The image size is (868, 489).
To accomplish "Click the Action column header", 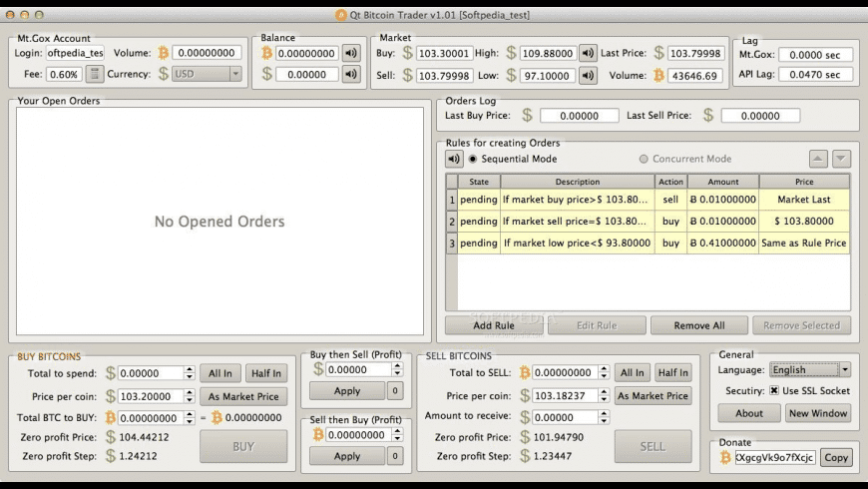I will pos(670,182).
